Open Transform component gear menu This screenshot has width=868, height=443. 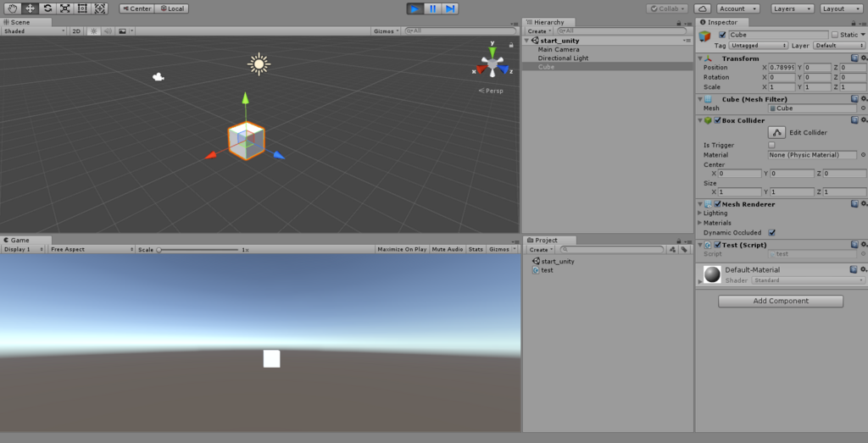tap(864, 58)
